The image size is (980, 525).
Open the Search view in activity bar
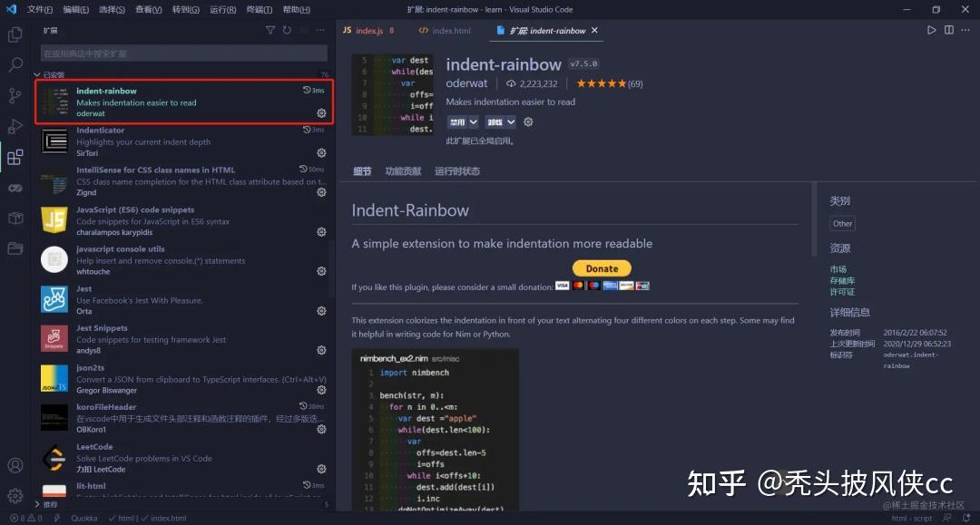[15, 65]
